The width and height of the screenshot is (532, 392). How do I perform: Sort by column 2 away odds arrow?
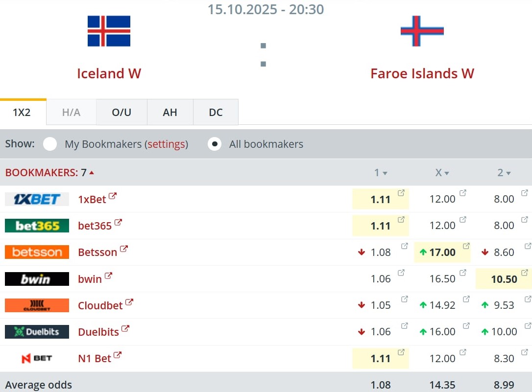[x=508, y=173]
